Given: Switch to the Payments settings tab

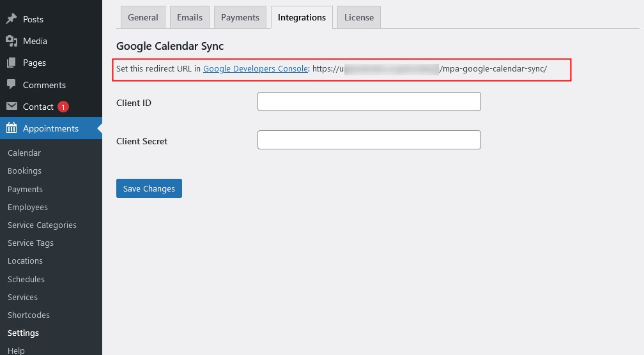Looking at the screenshot, I should point(240,17).
